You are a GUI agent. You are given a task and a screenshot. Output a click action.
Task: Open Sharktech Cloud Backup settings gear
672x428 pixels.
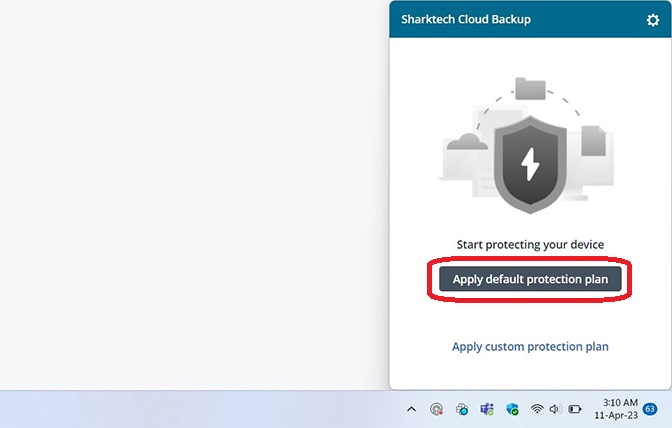(x=653, y=20)
